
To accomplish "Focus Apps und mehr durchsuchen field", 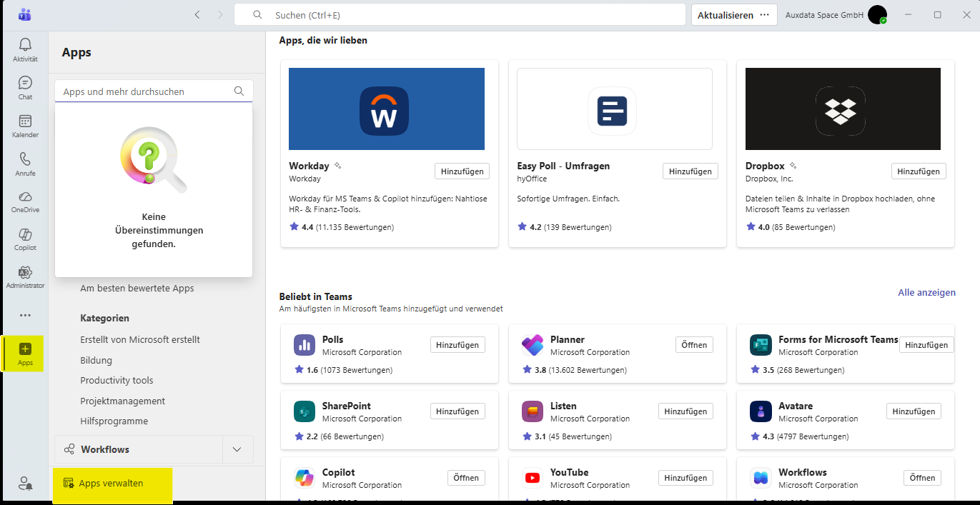I will 154,91.
